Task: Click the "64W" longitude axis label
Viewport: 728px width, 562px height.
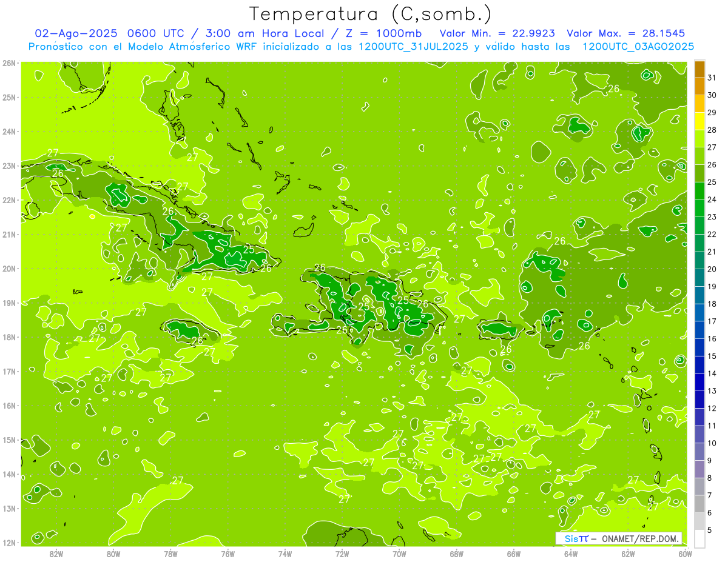Action: (x=571, y=554)
